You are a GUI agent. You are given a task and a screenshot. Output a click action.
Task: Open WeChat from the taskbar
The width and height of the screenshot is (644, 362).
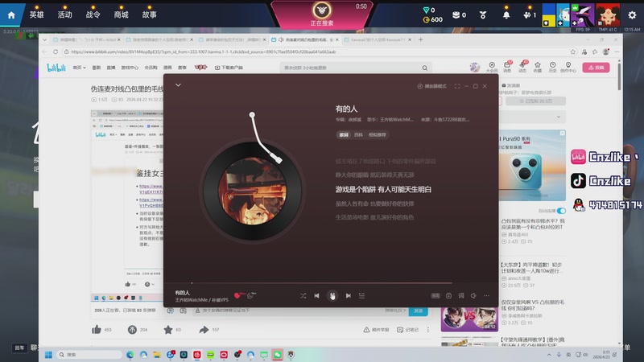[278, 355]
